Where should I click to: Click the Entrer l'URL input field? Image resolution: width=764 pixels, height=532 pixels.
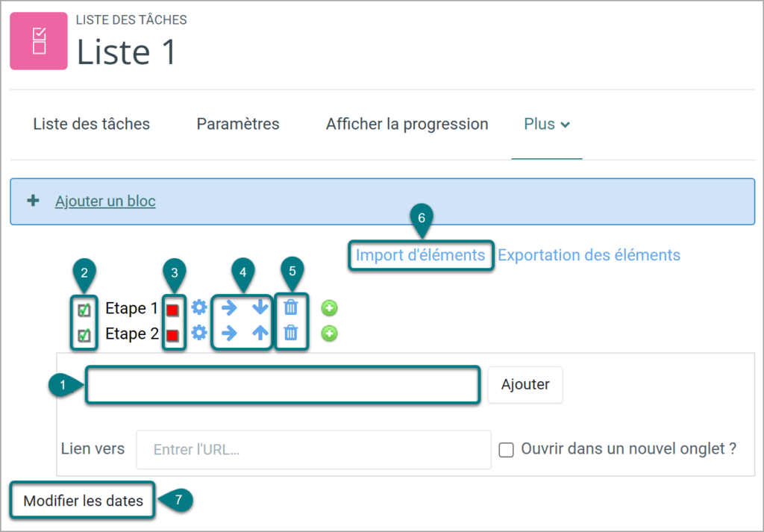313,449
